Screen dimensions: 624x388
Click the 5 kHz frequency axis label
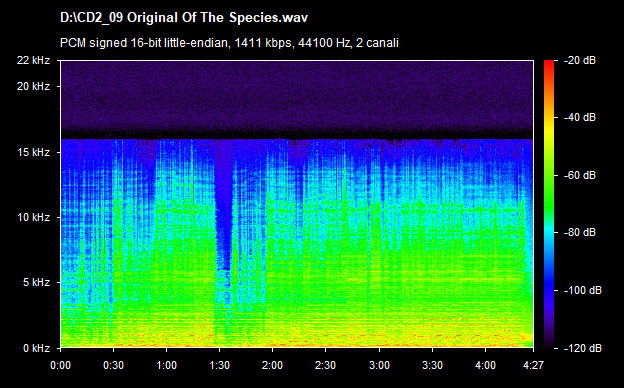[x=36, y=283]
